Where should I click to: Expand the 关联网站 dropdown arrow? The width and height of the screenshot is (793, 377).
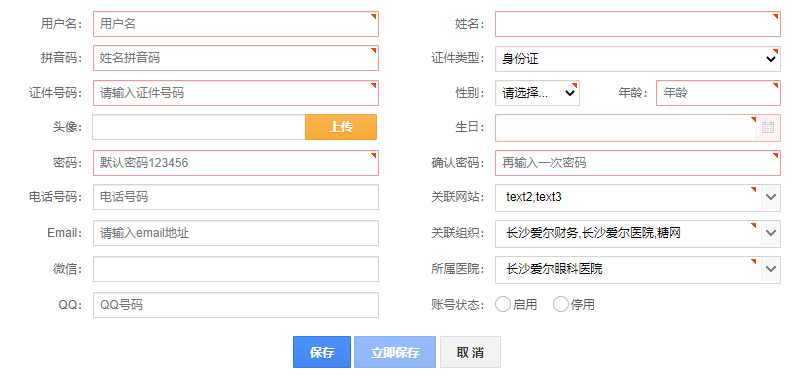771,197
